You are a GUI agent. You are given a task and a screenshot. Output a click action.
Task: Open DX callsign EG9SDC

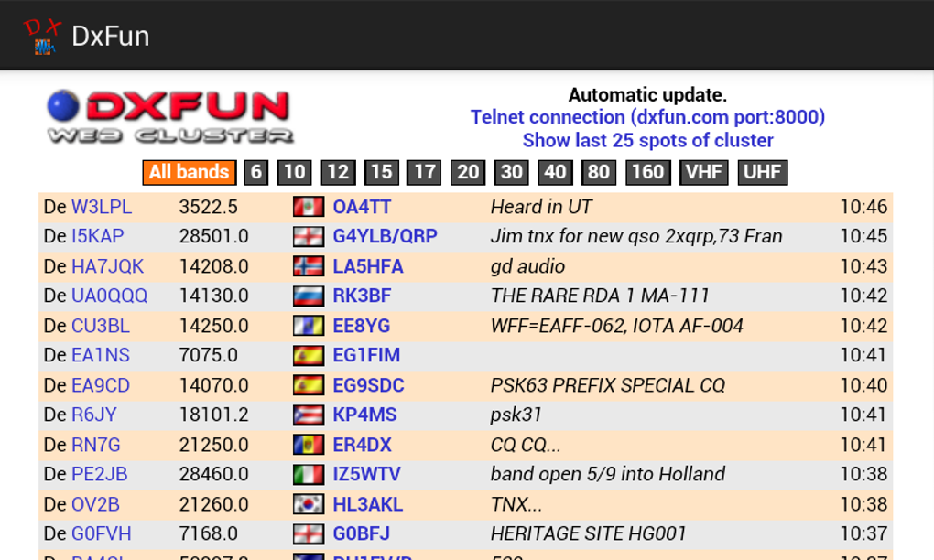[x=368, y=385]
